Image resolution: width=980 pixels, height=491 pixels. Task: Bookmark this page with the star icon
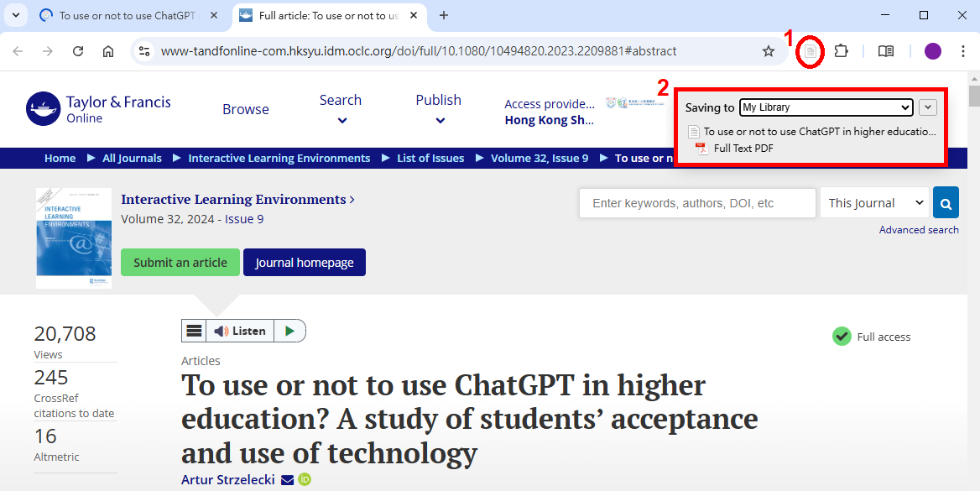tap(768, 51)
